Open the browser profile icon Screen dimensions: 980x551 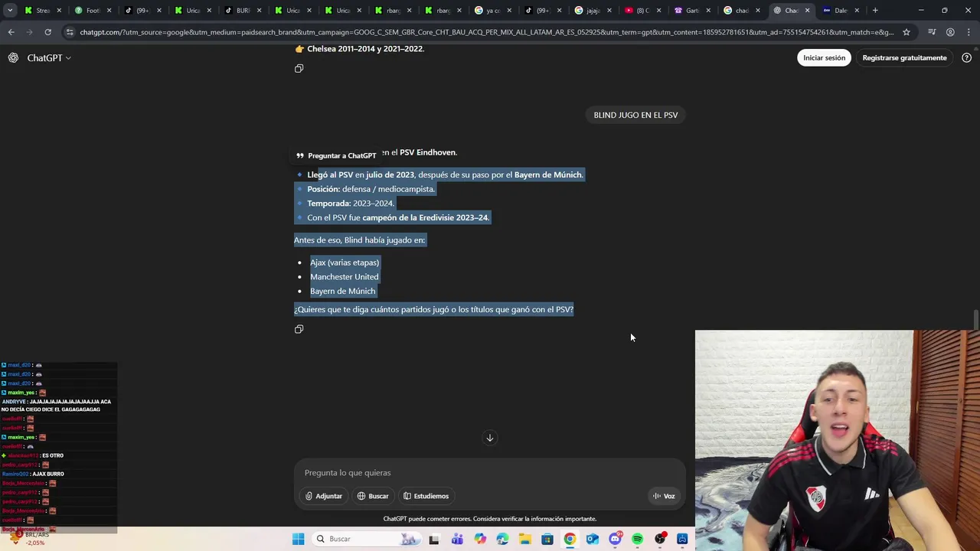click(x=950, y=32)
